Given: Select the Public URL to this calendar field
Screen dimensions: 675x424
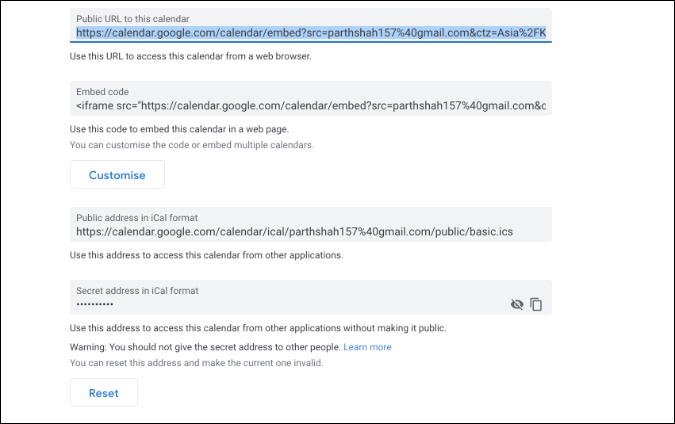Looking at the screenshot, I should [311, 26].
